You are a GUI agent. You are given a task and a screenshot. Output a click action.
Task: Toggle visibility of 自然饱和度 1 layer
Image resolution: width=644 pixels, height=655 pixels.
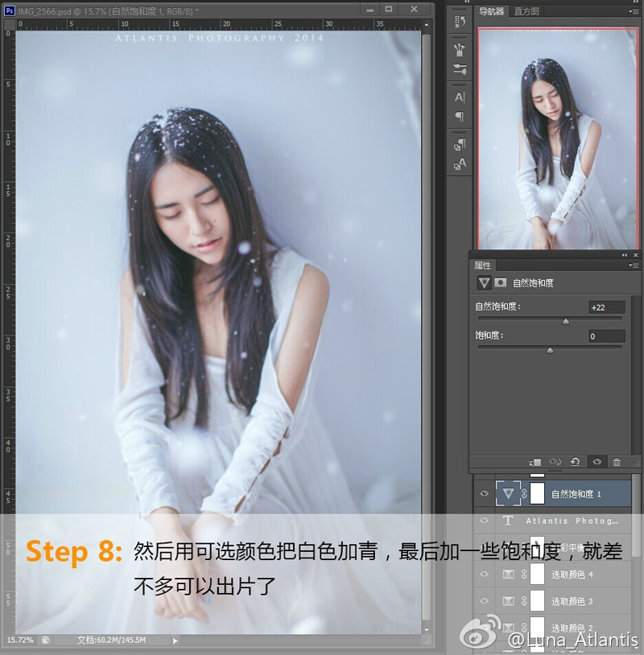(x=484, y=493)
